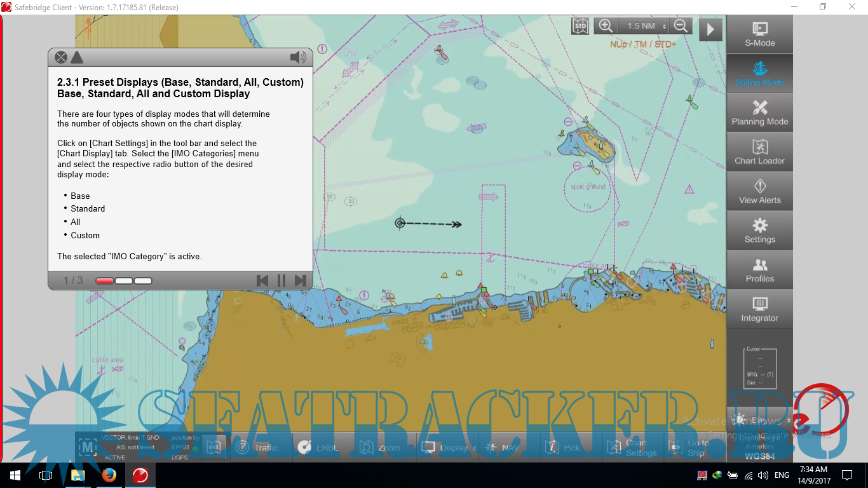This screenshot has width=868, height=488.
Task: Mute the tutorial audio speaker
Action: pyautogui.click(x=297, y=58)
